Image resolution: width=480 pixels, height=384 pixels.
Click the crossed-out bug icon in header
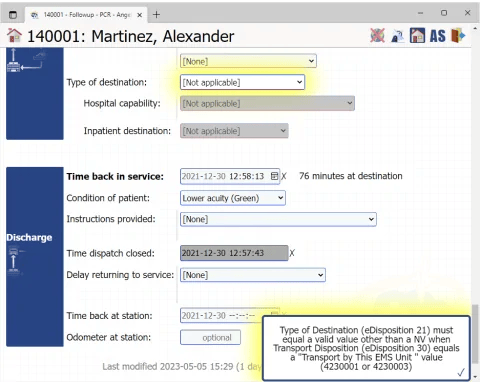377,35
